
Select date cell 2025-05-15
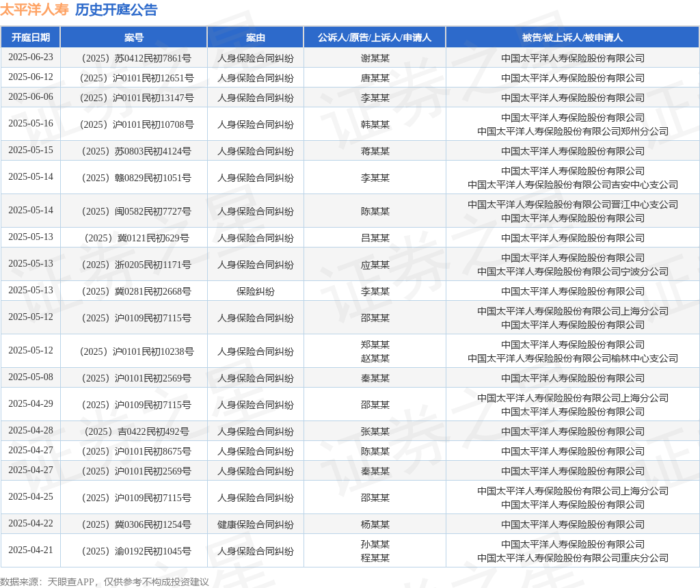click(30, 150)
